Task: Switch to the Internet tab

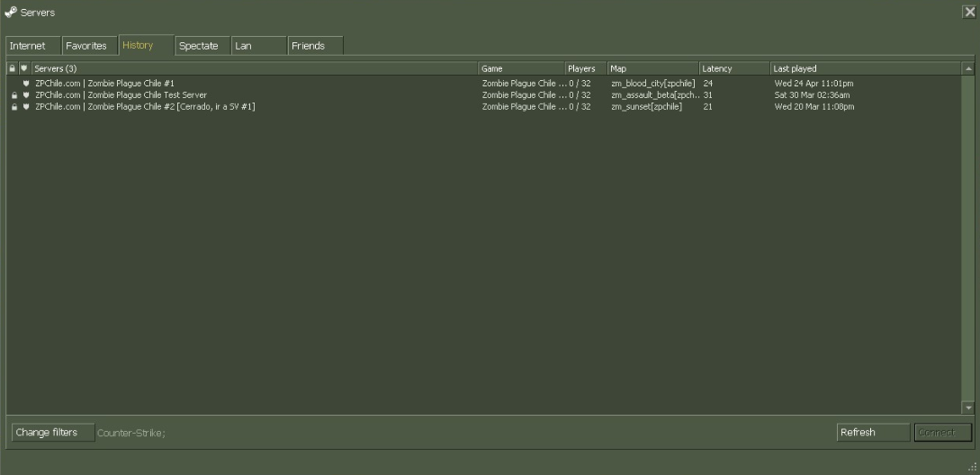Action: pyautogui.click(x=33, y=46)
